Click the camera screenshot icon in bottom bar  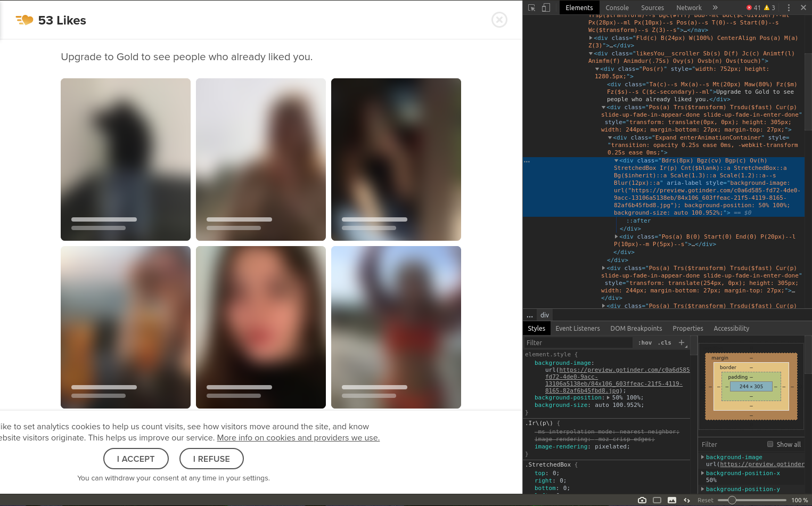click(642, 500)
